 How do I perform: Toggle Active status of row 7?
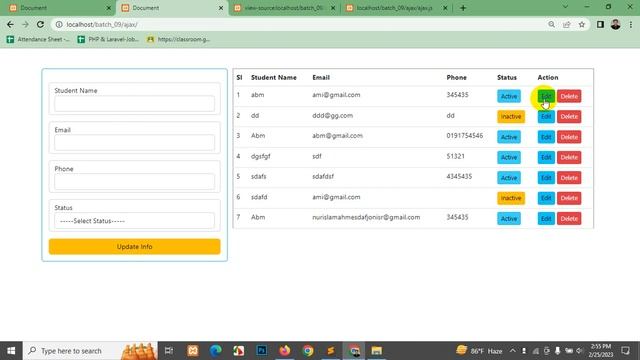509,218
